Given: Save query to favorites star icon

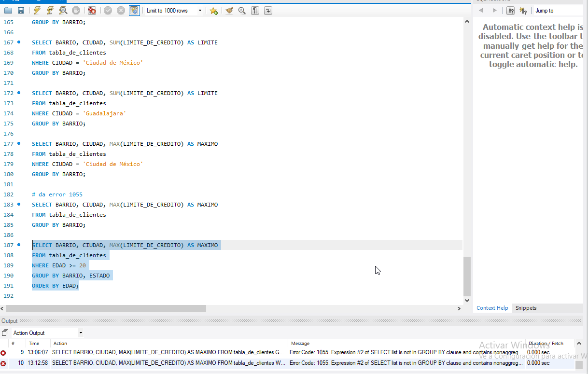Looking at the screenshot, I should 213,11.
